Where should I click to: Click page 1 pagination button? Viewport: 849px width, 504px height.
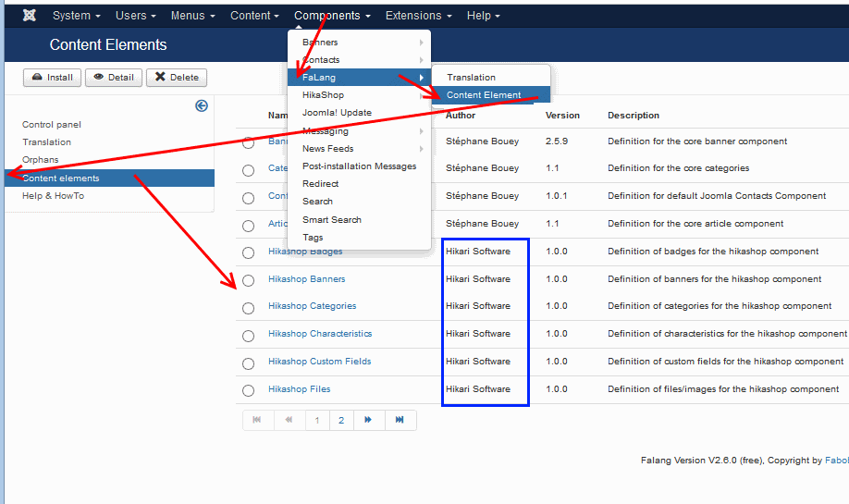317,420
